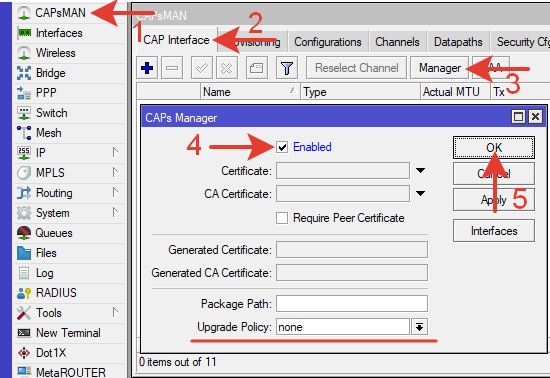550x378 pixels.
Task: Open the Dot1X menu icon
Action: pos(24,353)
